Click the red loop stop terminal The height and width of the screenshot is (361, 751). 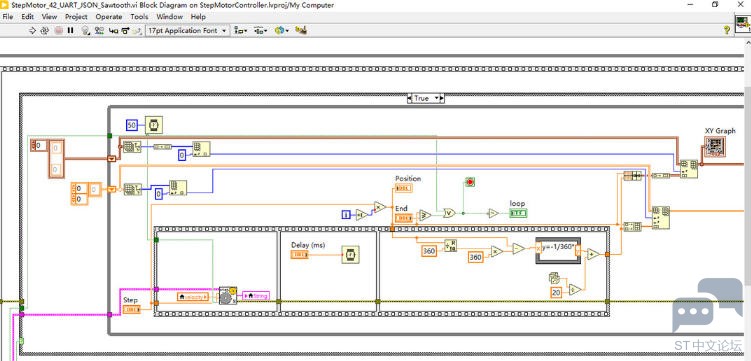[470, 182]
